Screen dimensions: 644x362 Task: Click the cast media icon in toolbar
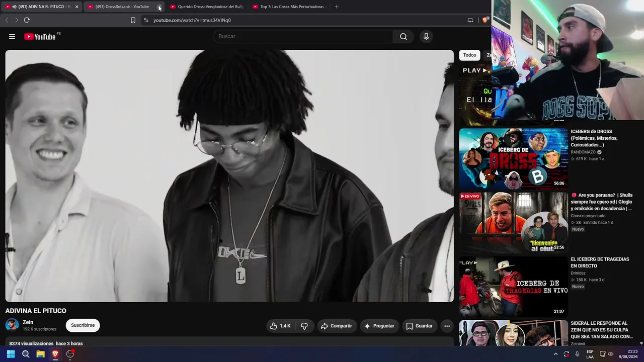coord(470,20)
